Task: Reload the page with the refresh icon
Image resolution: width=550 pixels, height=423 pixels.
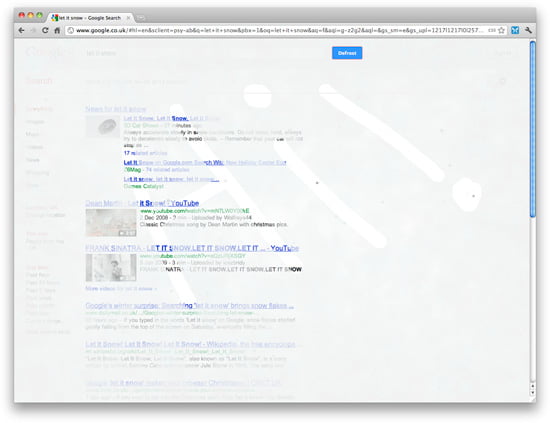Action: [45, 31]
